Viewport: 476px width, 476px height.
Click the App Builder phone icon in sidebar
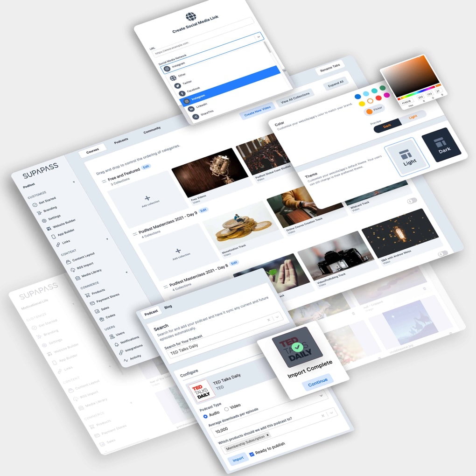point(53,237)
